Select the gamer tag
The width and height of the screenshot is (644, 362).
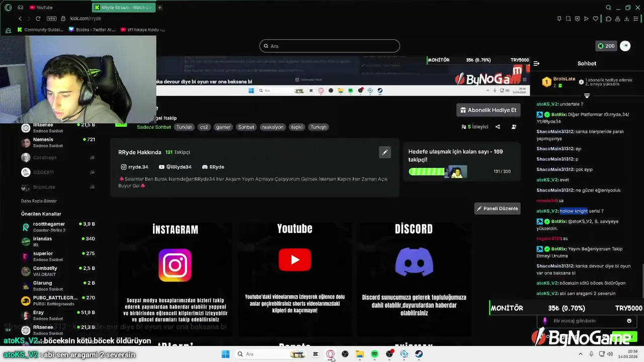click(x=223, y=127)
